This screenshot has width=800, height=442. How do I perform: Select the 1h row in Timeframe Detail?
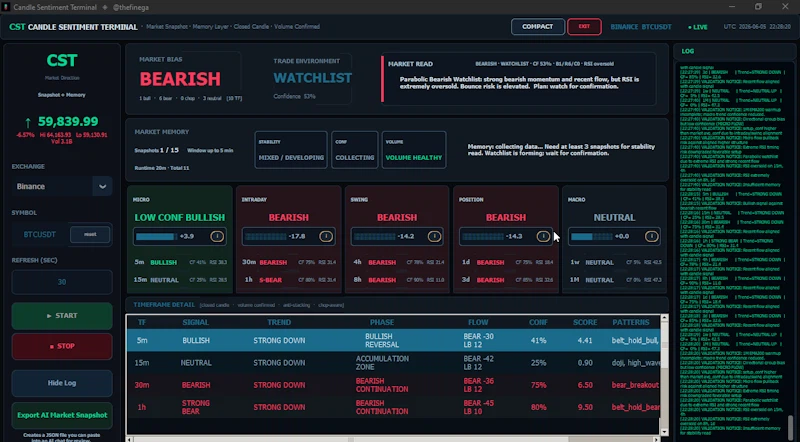coord(393,407)
